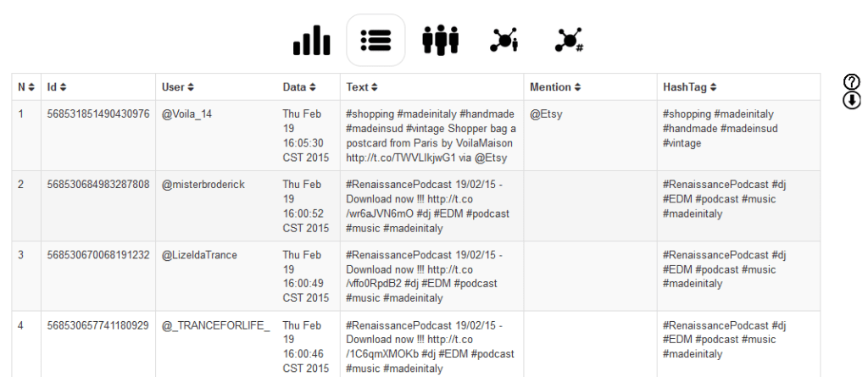This screenshot has width=868, height=377.
Task: Sort table by the N column
Action: pos(27,87)
